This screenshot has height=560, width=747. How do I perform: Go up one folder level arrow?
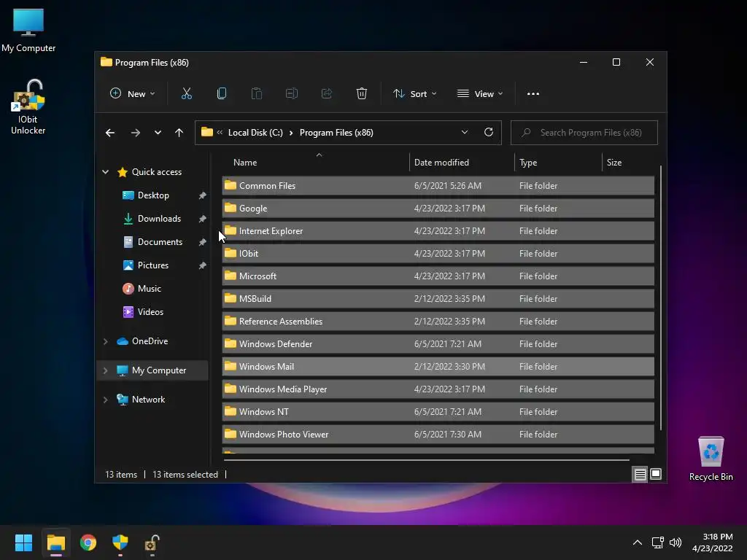click(179, 133)
